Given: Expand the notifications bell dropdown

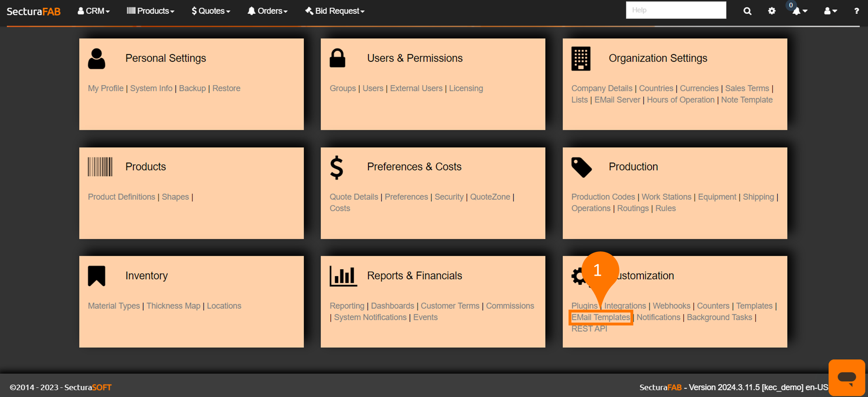Looking at the screenshot, I should pos(799,11).
